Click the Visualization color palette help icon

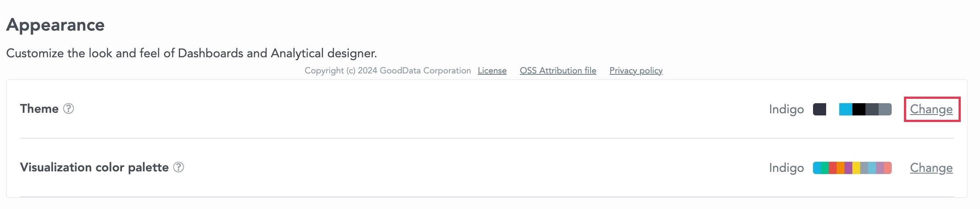tap(179, 167)
